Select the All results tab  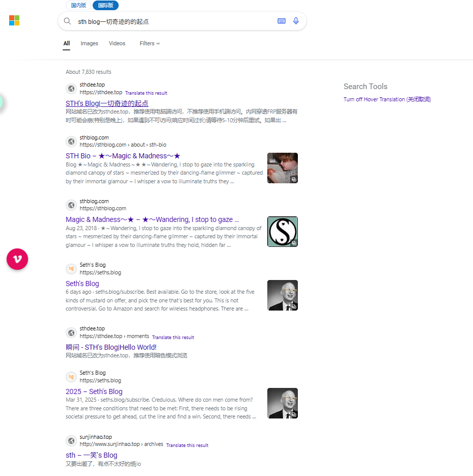click(67, 43)
